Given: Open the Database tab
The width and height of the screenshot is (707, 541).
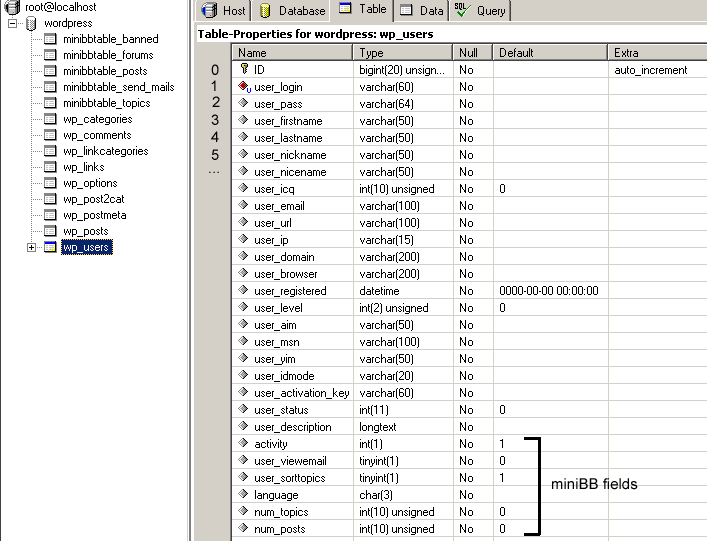Looking at the screenshot, I should coord(293,10).
